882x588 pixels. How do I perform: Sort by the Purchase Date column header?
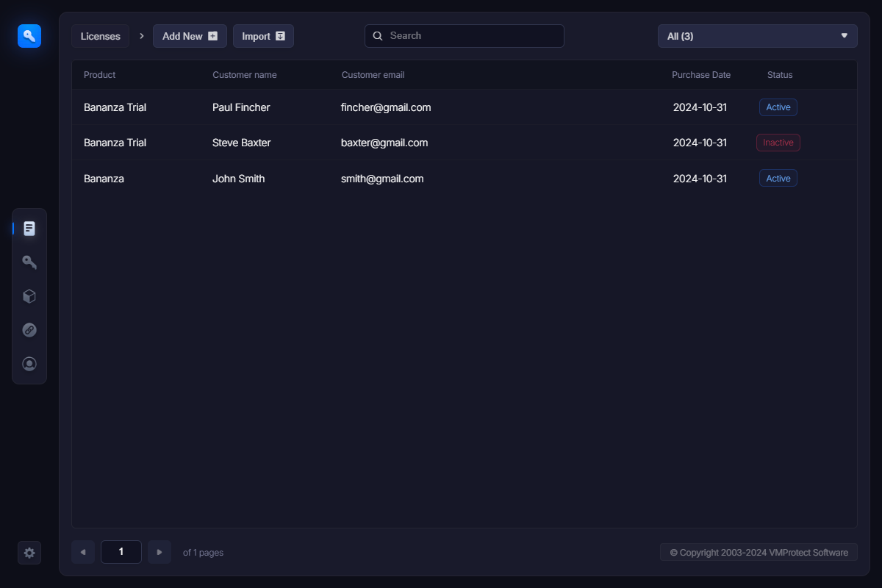click(x=700, y=75)
